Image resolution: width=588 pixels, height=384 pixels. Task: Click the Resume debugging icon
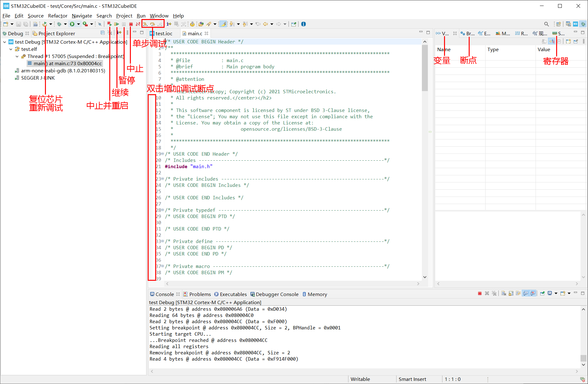[x=116, y=24]
